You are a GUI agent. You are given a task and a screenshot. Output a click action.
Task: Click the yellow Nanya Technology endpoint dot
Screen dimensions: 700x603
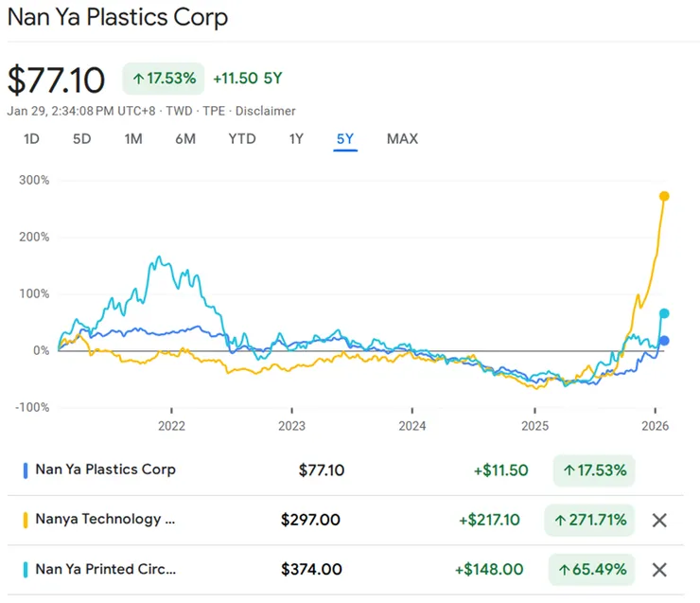pos(664,196)
